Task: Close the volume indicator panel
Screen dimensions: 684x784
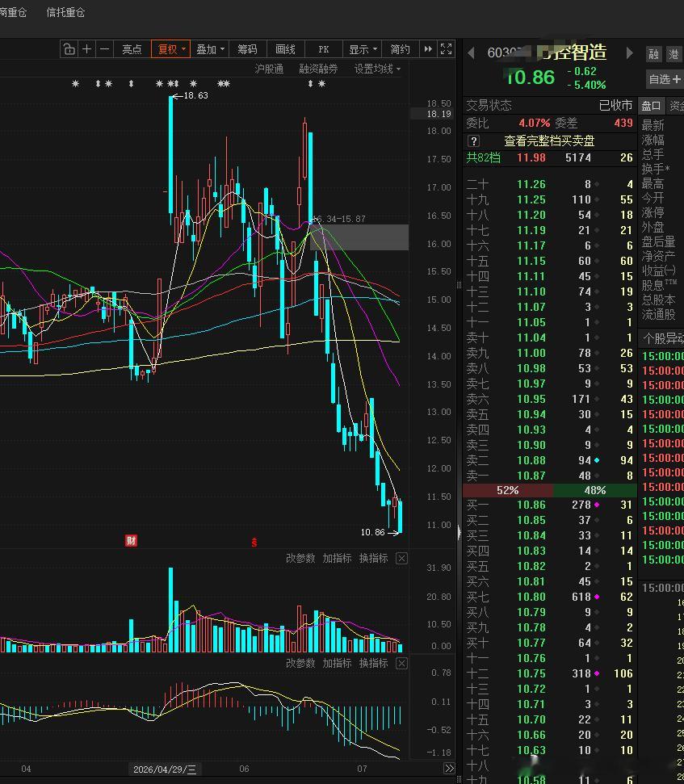Action: click(401, 558)
